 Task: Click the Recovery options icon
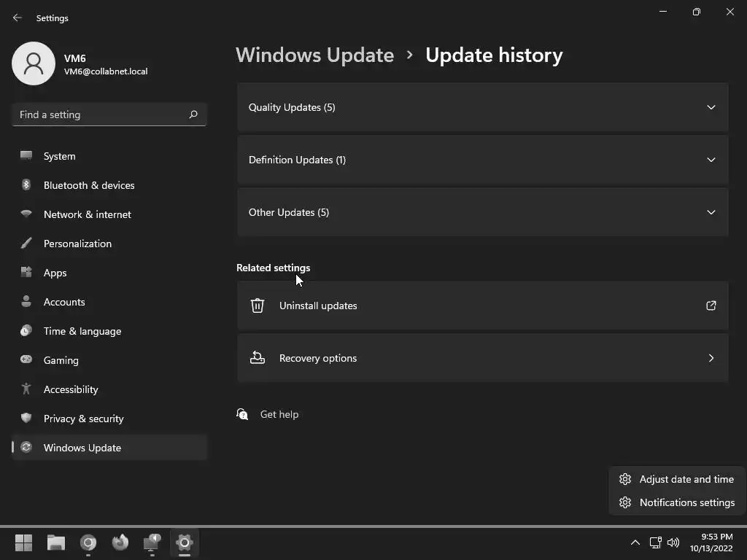point(258,357)
